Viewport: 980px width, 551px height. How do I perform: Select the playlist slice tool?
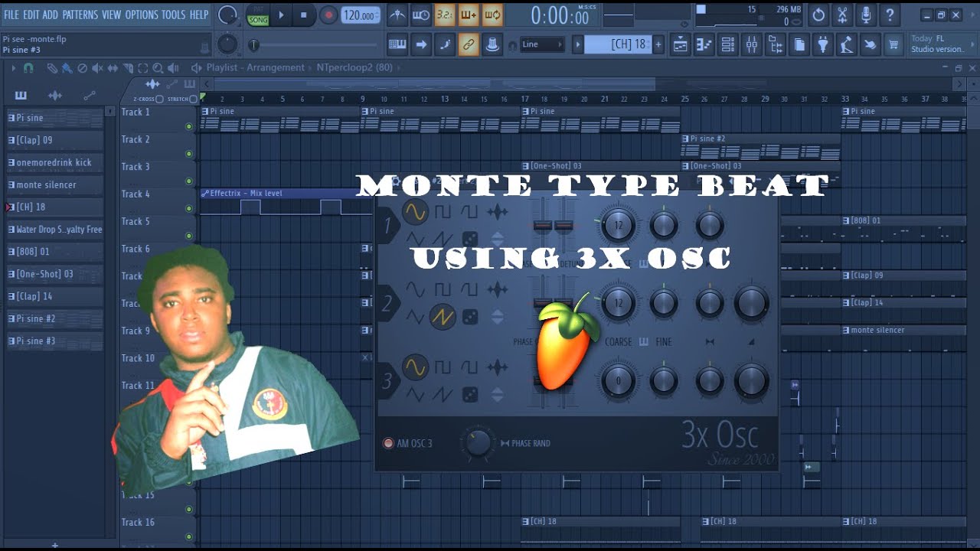click(x=128, y=68)
